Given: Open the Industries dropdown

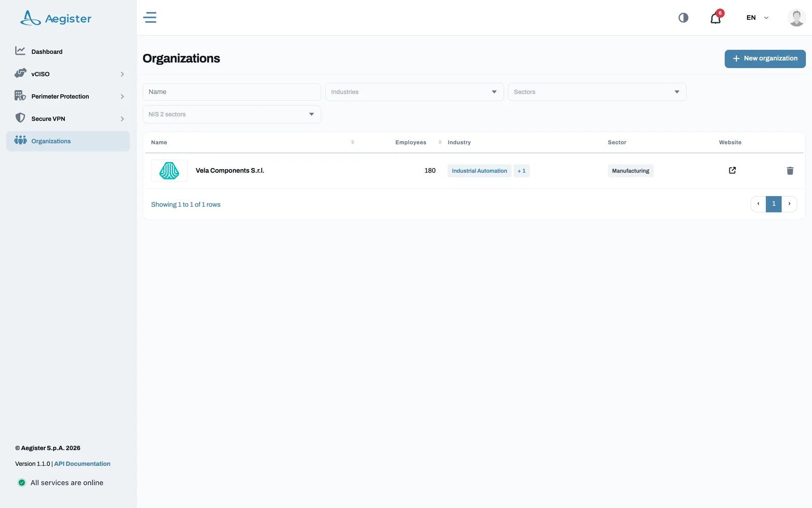Looking at the screenshot, I should 415,92.
